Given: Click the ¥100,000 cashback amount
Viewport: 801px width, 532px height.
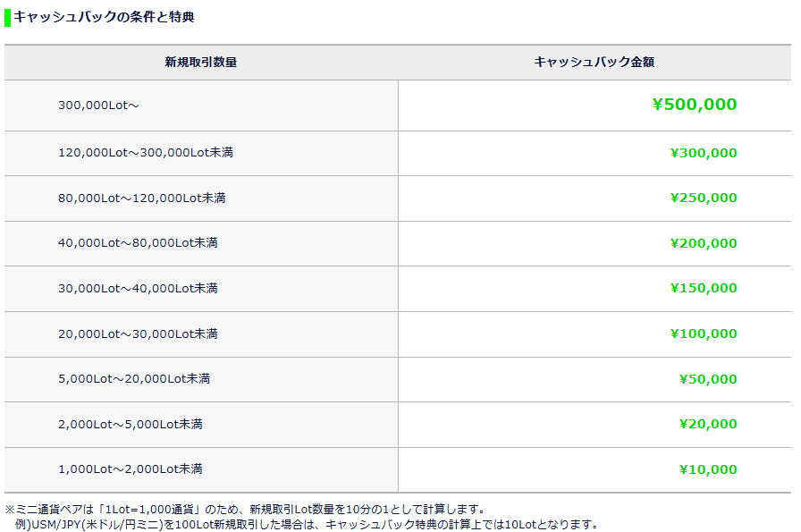Looking at the screenshot, I should pos(704,334).
